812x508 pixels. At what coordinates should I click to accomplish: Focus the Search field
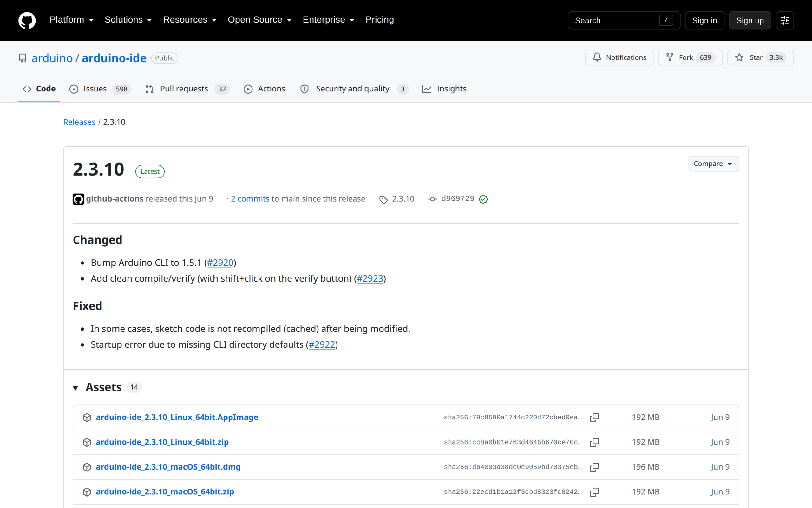click(x=624, y=21)
